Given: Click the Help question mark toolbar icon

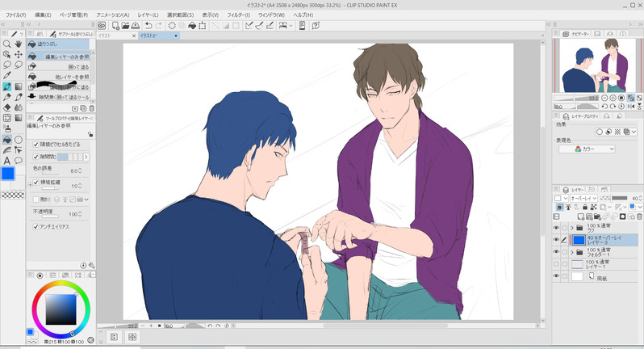Looking at the screenshot, I should pyautogui.click(x=316, y=26).
